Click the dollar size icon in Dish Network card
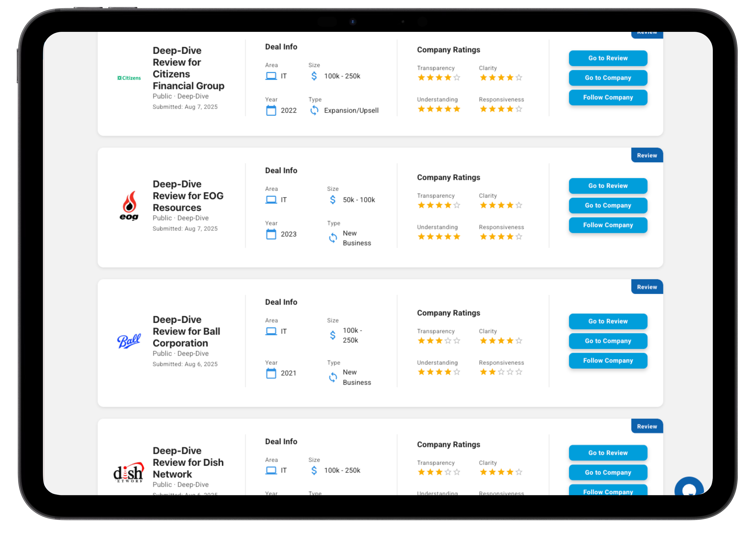756x541 pixels. [314, 470]
